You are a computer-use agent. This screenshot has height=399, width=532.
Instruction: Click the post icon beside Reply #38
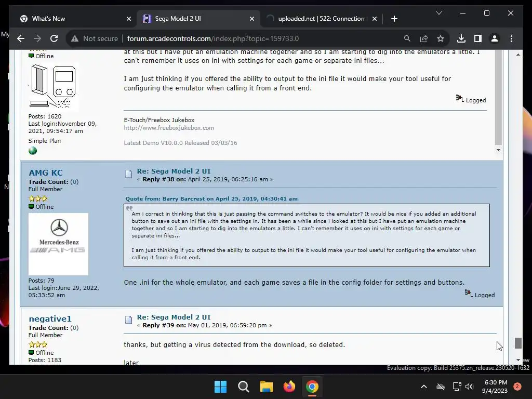click(x=129, y=174)
